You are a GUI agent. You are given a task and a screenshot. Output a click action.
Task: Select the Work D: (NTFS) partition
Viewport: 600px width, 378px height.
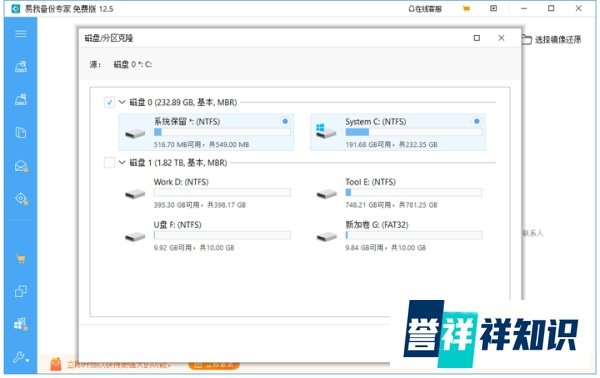coord(206,193)
